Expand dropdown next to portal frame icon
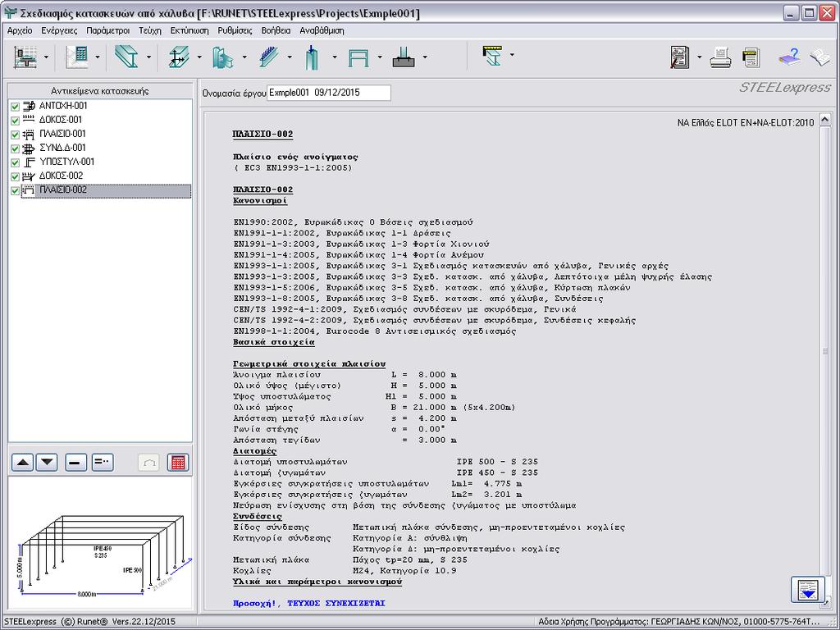Viewport: 840px width, 630px height. click(x=380, y=57)
